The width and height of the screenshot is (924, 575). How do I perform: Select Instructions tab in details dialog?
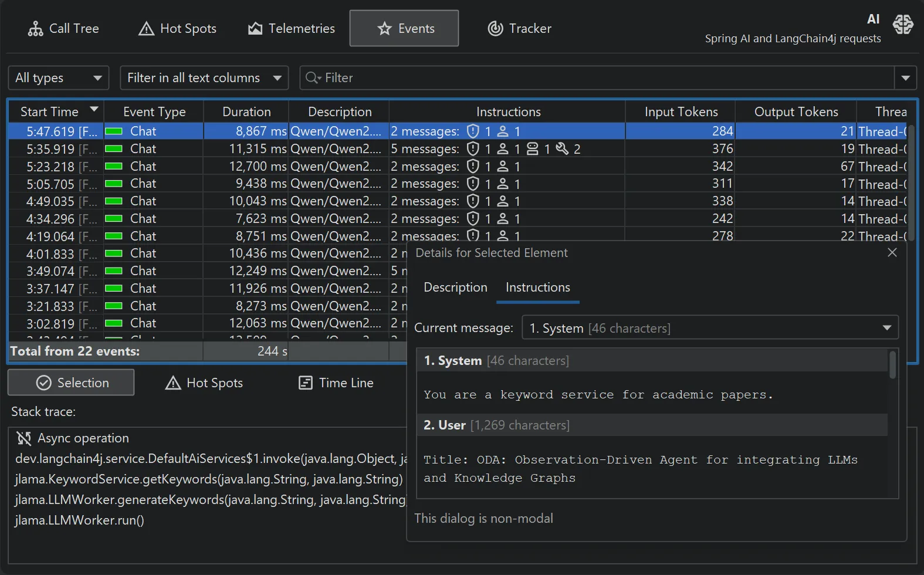click(537, 287)
